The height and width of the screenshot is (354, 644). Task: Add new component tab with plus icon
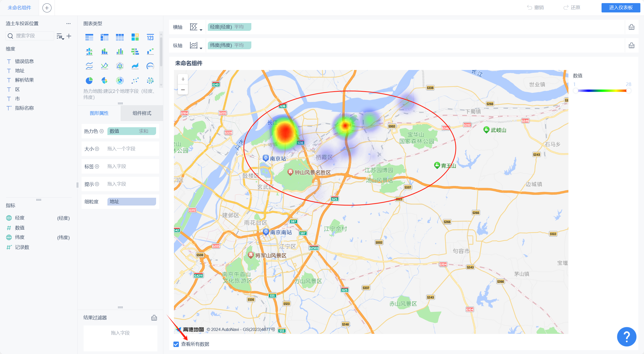pyautogui.click(x=47, y=8)
